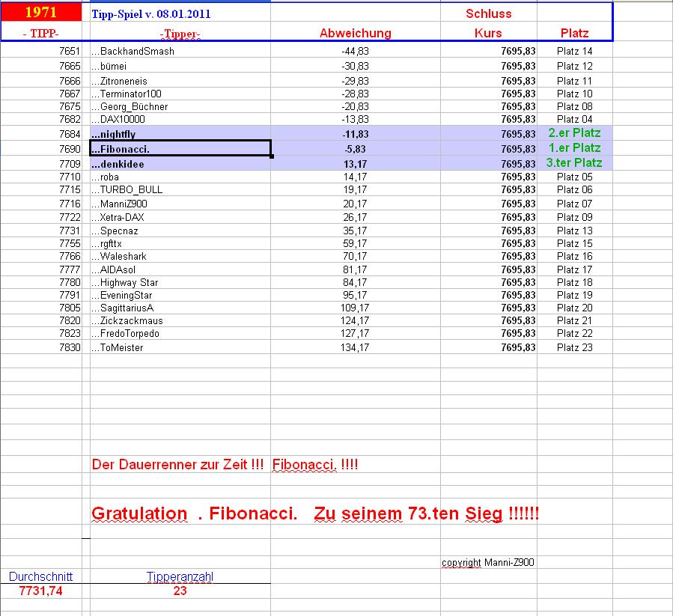Click the ...Highway Star cell
673x616 pixels.
coord(180,282)
